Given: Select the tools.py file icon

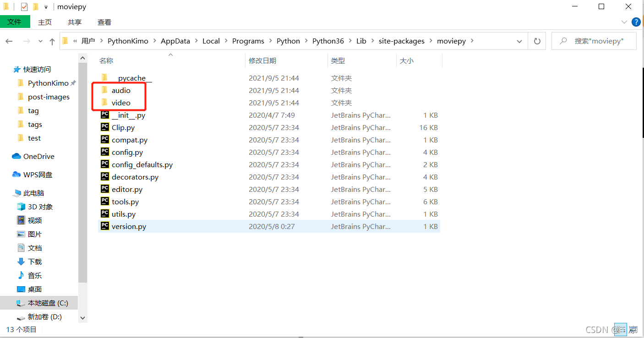Looking at the screenshot, I should click(x=104, y=202).
